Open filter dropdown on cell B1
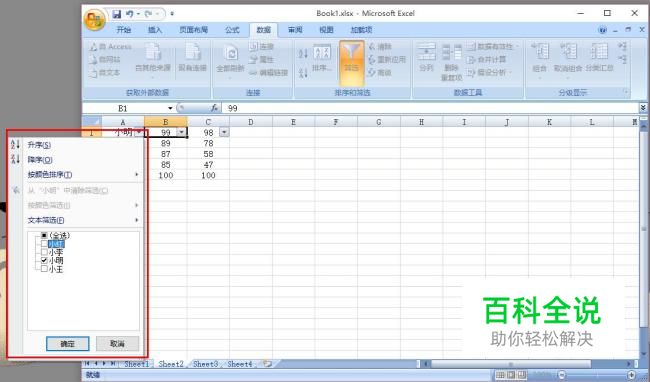 point(182,132)
